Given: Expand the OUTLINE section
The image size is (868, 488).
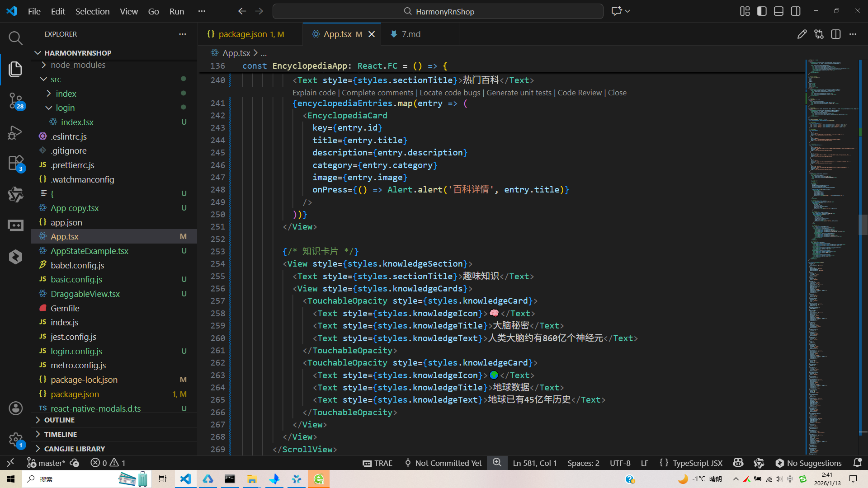Looking at the screenshot, I should 59,420.
